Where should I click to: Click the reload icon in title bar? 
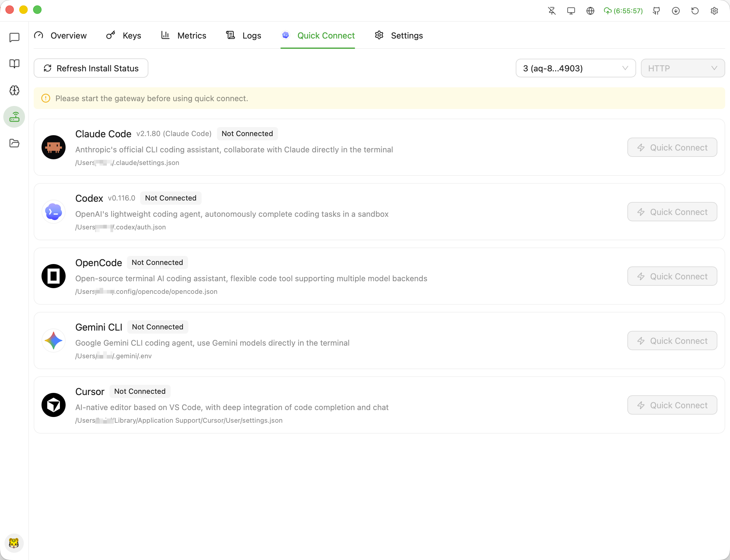pos(695,11)
